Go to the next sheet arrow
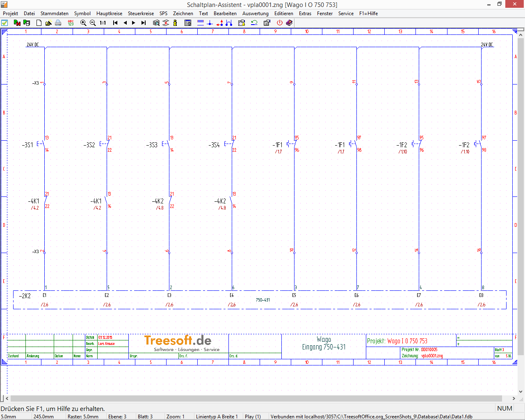The image size is (525, 420). pyautogui.click(x=134, y=23)
